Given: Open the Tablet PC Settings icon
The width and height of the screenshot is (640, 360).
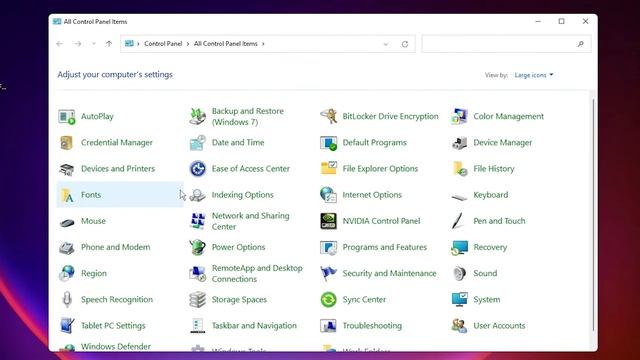Looking at the screenshot, I should 67,326.
